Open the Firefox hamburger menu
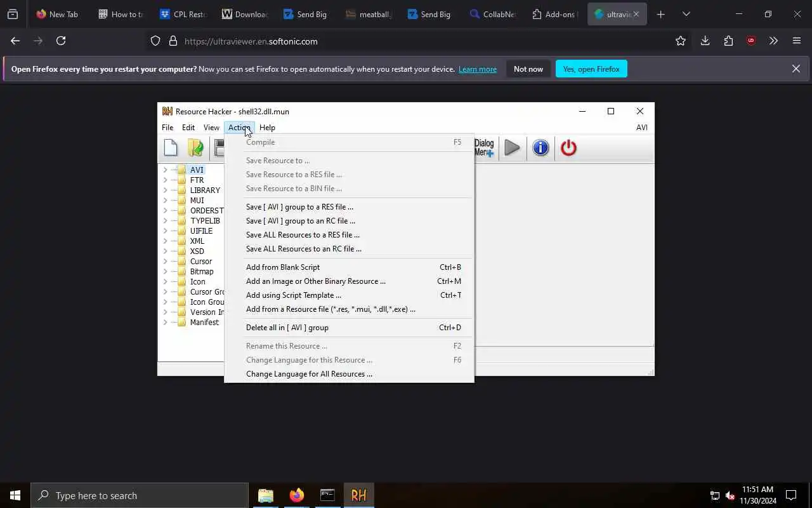 pyautogui.click(x=797, y=41)
